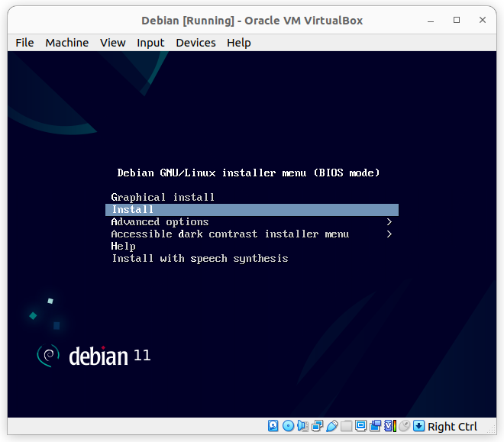Click the window resize grip corner

click(x=492, y=430)
